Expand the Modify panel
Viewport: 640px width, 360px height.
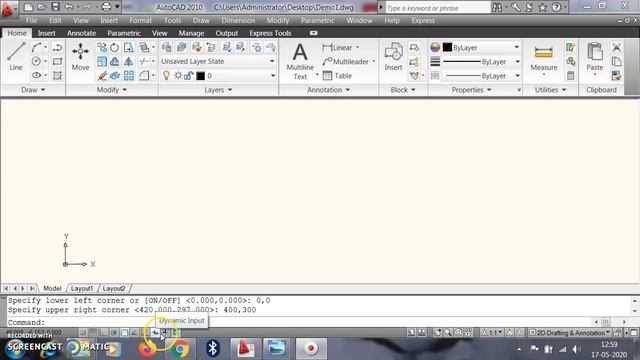point(111,90)
